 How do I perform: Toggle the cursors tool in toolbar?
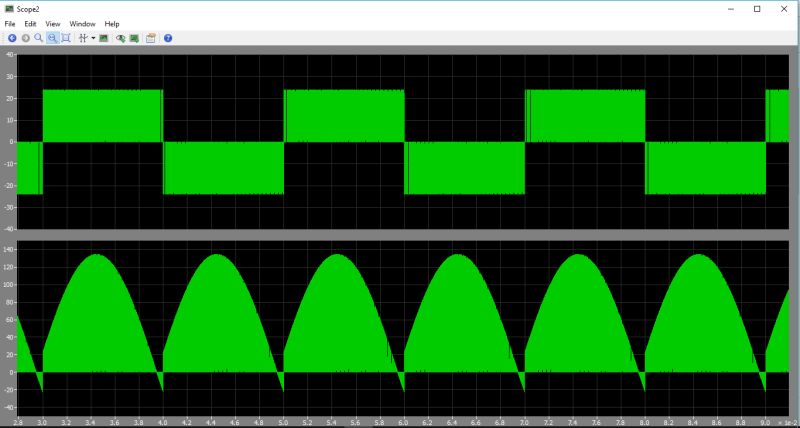pos(84,38)
